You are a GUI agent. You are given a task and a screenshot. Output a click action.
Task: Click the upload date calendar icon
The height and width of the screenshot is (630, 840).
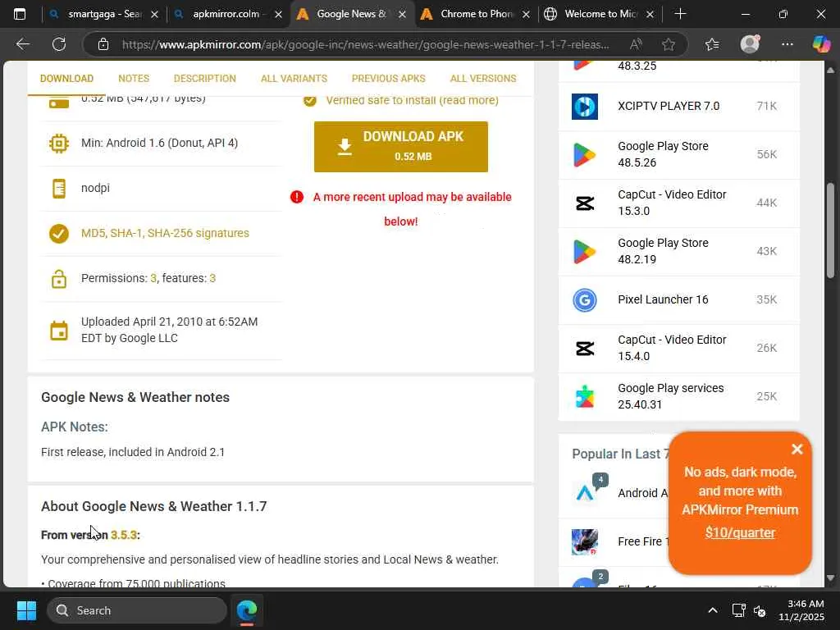pyautogui.click(x=59, y=331)
